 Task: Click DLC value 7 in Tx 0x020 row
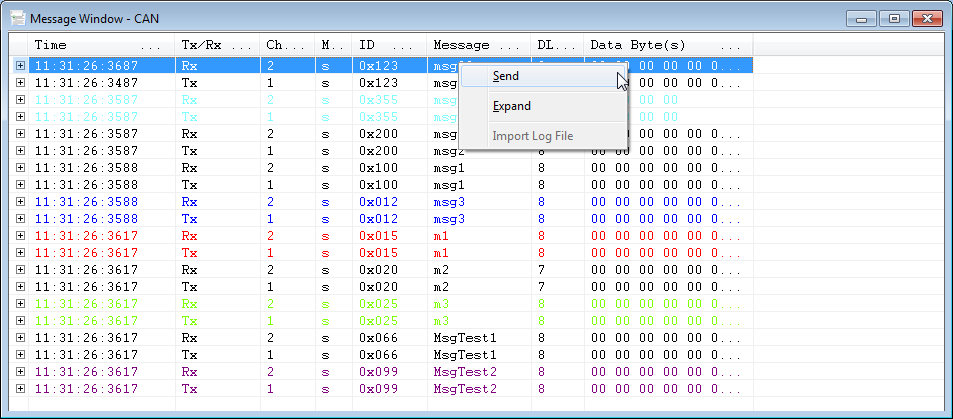(541, 286)
